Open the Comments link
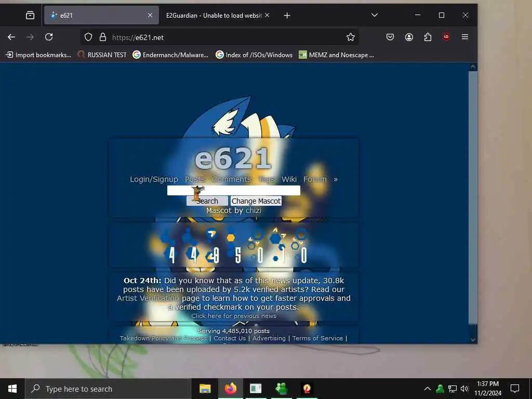This screenshot has height=399, width=532. [x=231, y=179]
